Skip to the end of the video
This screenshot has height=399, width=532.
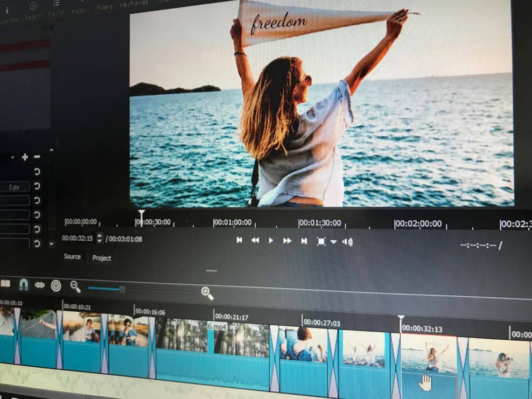pyautogui.click(x=304, y=241)
